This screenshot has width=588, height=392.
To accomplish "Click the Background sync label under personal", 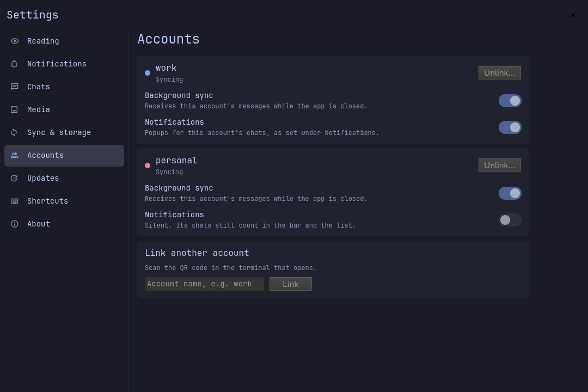I will pos(179,188).
